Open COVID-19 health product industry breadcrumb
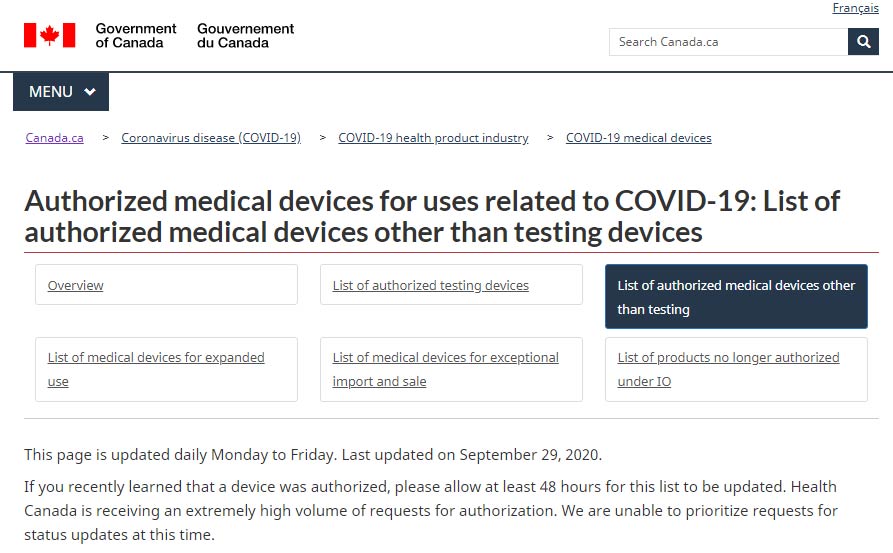Screen dimensions: 893x553 (x=433, y=138)
